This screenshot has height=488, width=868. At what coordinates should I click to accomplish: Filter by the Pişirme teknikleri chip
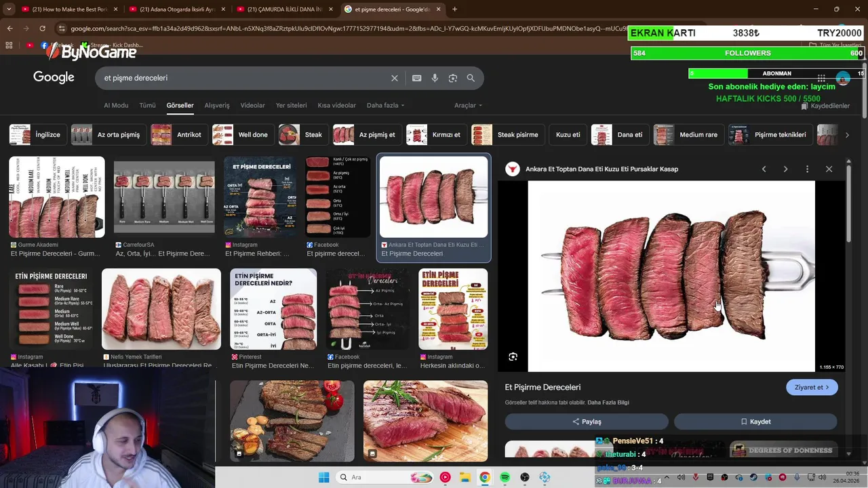pyautogui.click(x=771, y=135)
